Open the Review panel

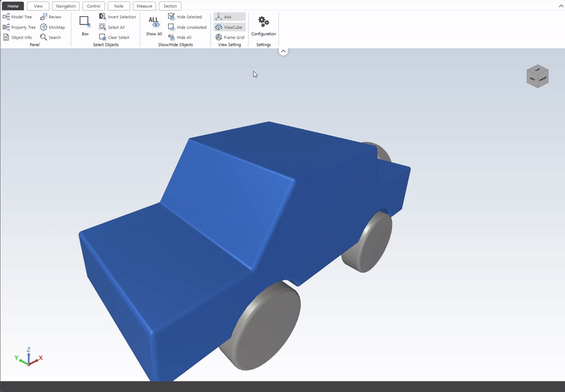(51, 17)
